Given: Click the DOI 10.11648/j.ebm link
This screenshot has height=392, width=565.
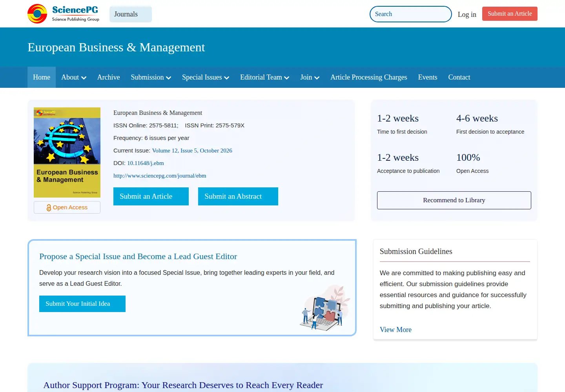Looking at the screenshot, I should click(146, 163).
